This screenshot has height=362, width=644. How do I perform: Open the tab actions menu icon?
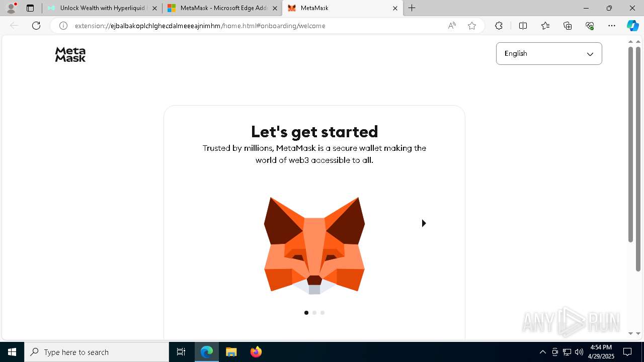pyautogui.click(x=30, y=8)
